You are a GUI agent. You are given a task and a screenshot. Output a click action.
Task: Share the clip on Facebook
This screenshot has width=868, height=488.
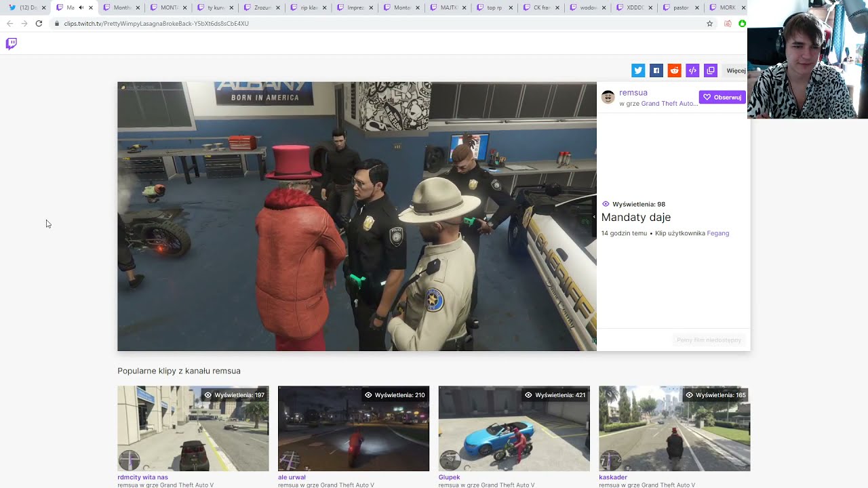pyautogui.click(x=656, y=70)
